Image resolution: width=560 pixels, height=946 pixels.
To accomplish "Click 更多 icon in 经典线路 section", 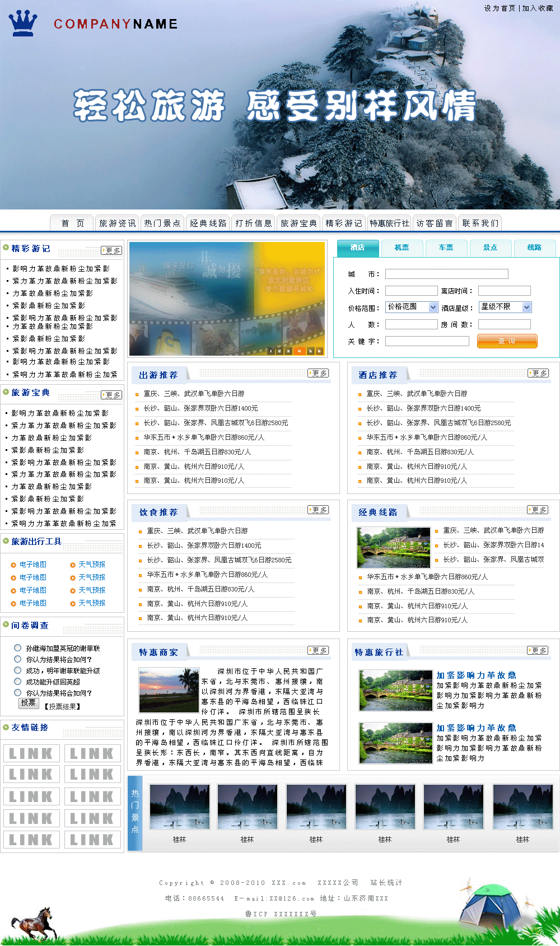I will click(538, 510).
